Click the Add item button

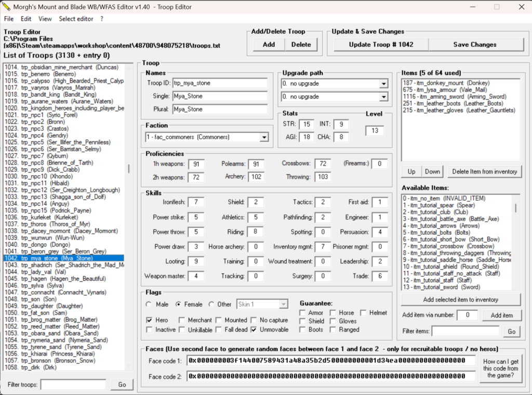501,315
